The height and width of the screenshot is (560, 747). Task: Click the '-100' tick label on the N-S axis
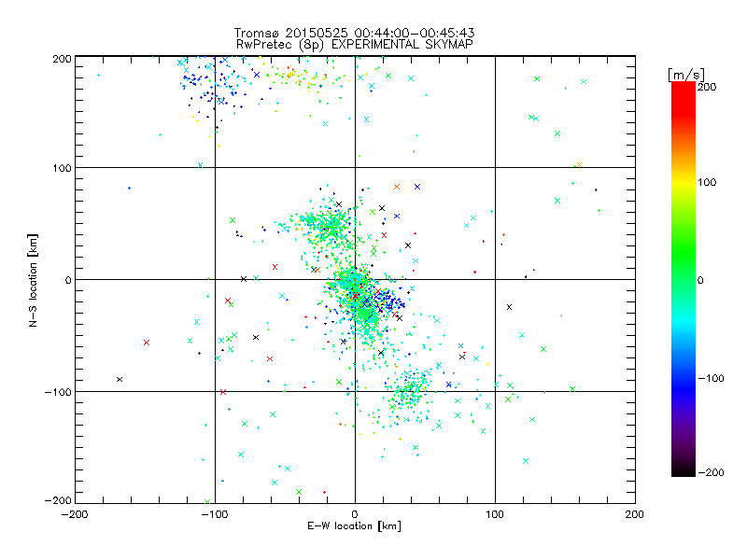click(58, 392)
